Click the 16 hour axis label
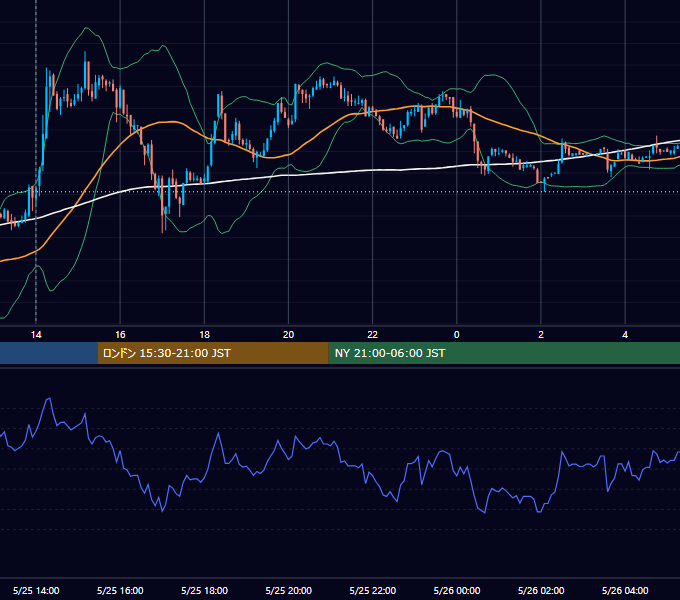The height and width of the screenshot is (600, 680). 120,335
